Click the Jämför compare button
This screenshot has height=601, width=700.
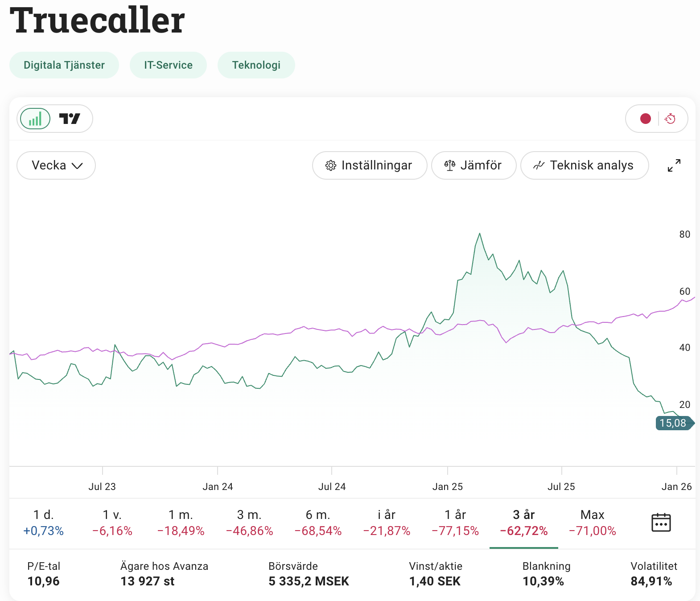coord(474,165)
